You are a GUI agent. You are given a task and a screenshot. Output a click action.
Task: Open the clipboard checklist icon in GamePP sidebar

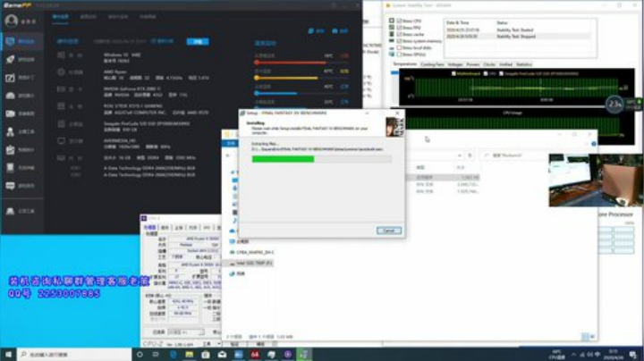10,150
